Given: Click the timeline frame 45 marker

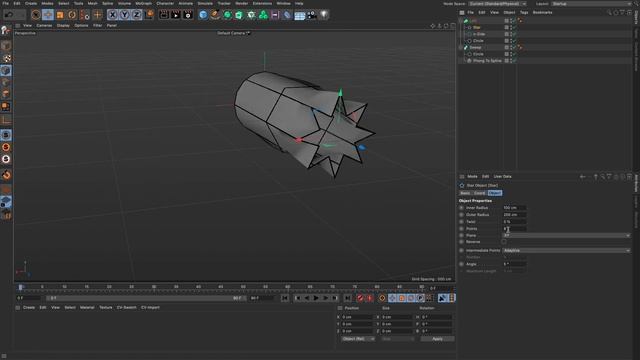Looking at the screenshot, I should [221, 287].
